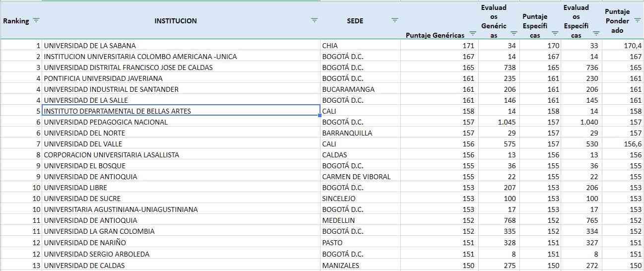Select the UNIVERSIDAD DE NARIÑO cell

[x=85, y=243]
